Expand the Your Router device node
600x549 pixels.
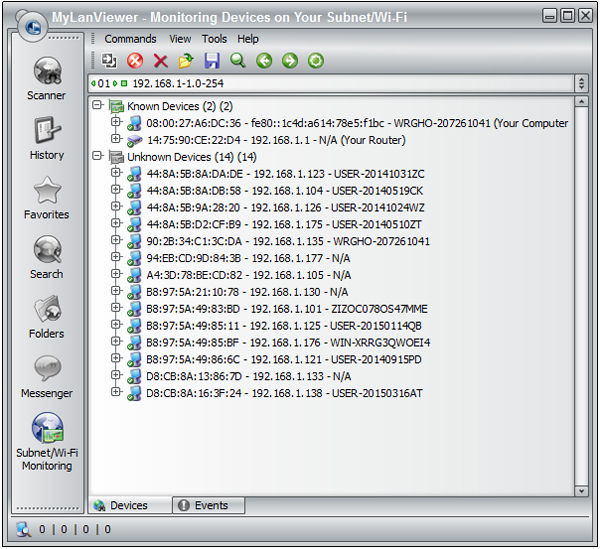pyautogui.click(x=116, y=138)
